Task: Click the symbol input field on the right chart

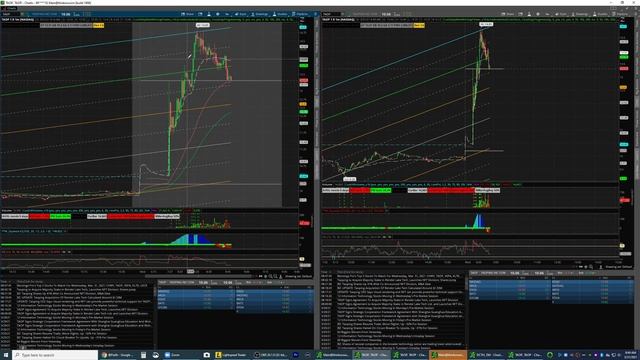Action: point(331,14)
